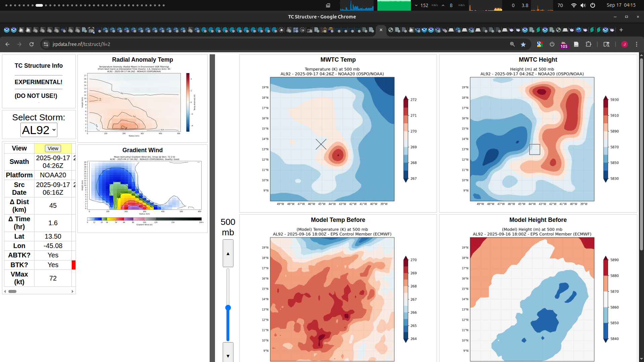
Task: Open a new tab with plus button
Action: pyautogui.click(x=621, y=30)
